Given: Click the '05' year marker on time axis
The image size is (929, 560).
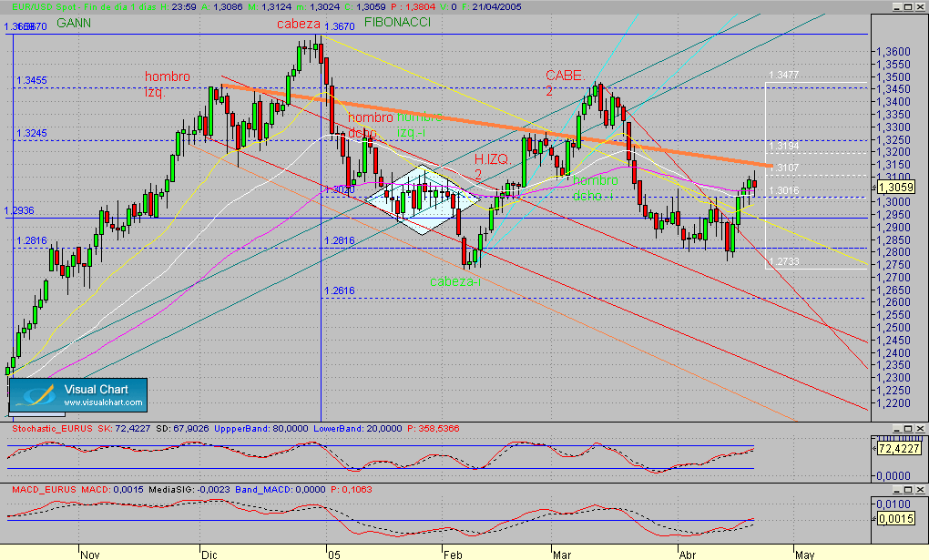Looking at the screenshot, I should 334,555.
